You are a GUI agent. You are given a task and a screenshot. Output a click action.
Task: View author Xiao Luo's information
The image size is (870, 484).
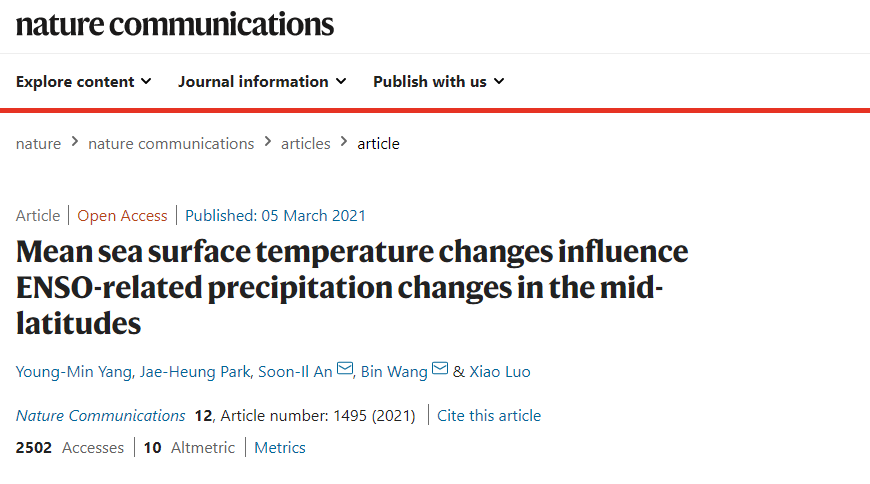(500, 372)
